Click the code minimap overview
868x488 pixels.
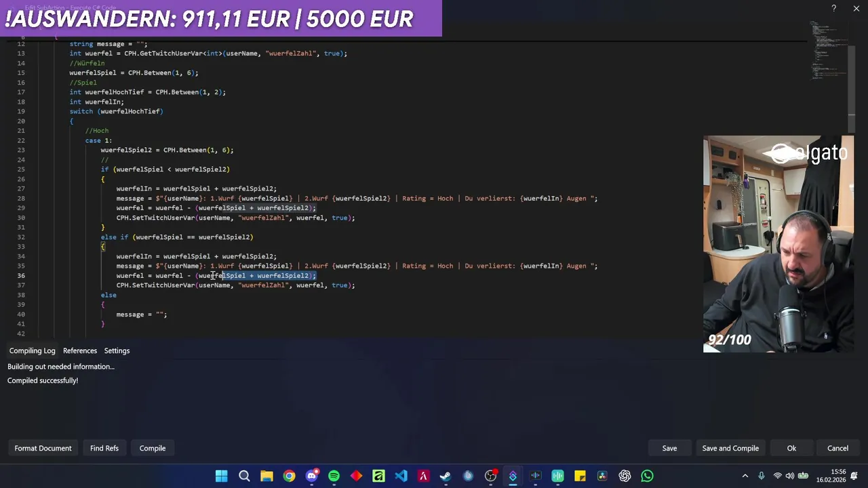point(827,51)
